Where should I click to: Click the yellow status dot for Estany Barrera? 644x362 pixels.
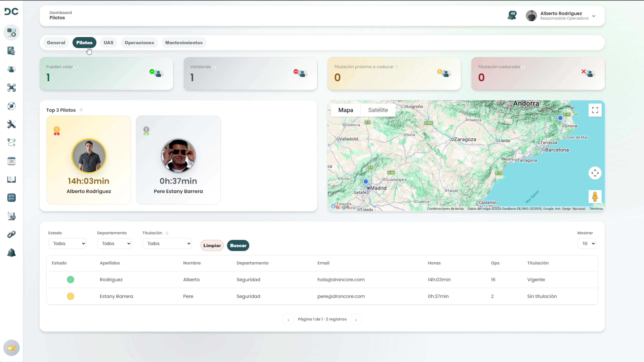(70, 296)
